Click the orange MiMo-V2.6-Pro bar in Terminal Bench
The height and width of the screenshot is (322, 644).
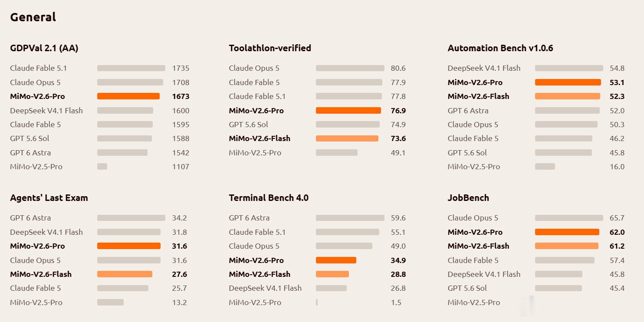pyautogui.click(x=336, y=260)
